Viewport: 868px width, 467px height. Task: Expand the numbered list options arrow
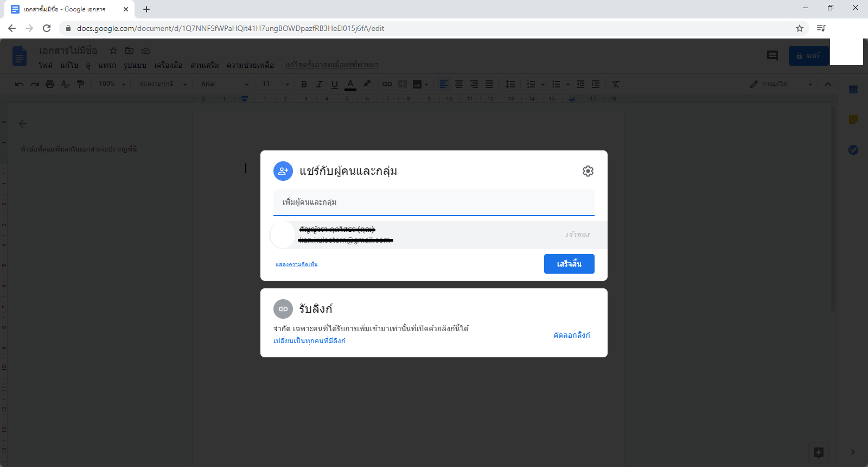point(543,84)
